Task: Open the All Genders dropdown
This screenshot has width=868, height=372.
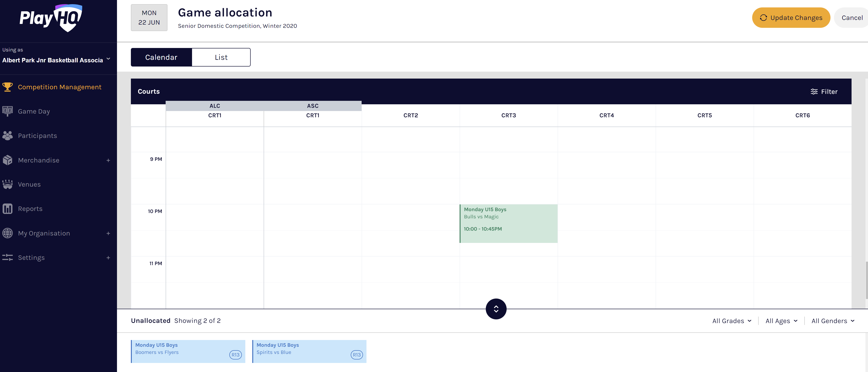Action: point(833,321)
